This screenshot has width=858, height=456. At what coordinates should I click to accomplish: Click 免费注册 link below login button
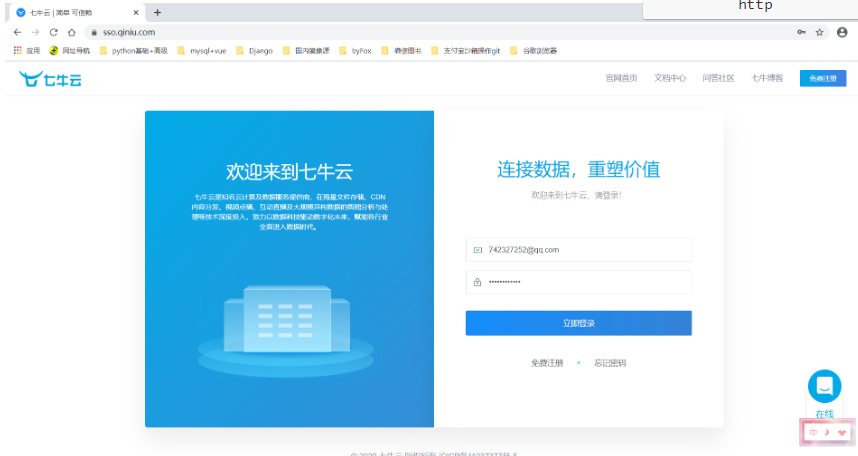pyautogui.click(x=547, y=363)
